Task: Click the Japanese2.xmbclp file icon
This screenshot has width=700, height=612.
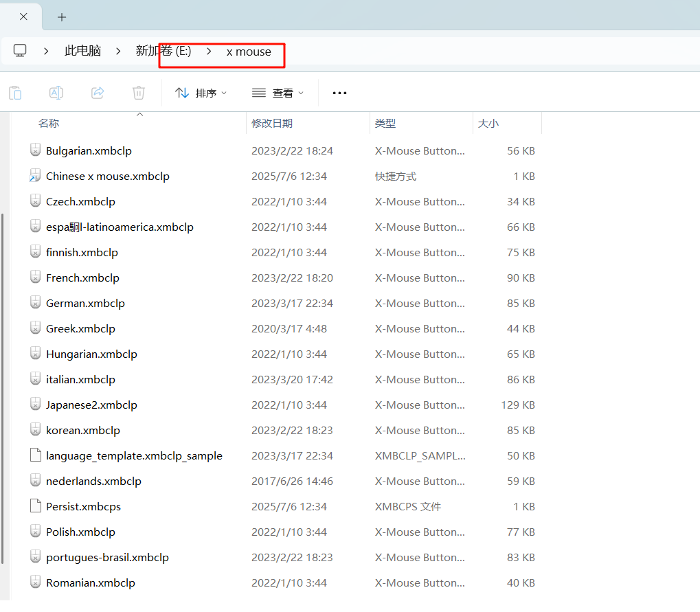Action: tap(35, 405)
